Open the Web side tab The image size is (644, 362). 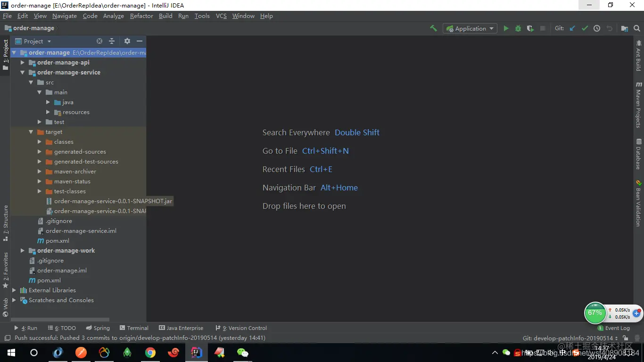(x=5, y=307)
